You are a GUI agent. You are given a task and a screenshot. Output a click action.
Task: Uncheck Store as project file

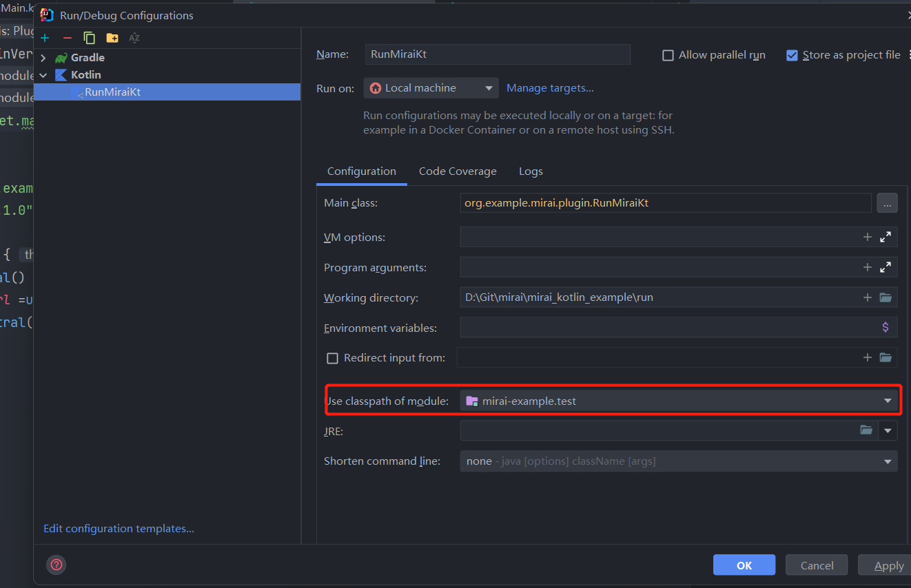(792, 55)
